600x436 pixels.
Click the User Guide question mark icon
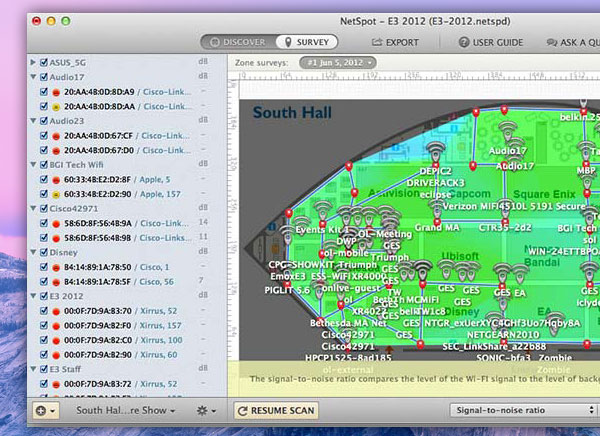[464, 42]
